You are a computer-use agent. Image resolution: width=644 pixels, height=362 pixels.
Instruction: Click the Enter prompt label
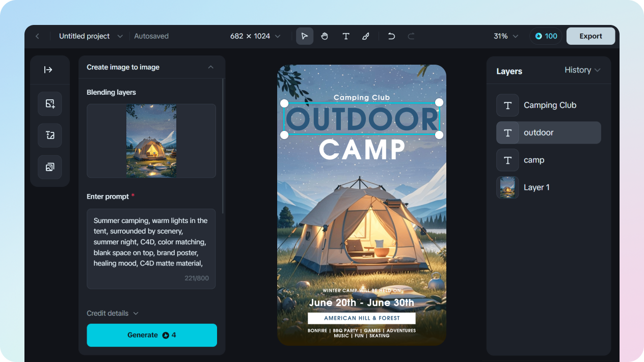pyautogui.click(x=108, y=197)
